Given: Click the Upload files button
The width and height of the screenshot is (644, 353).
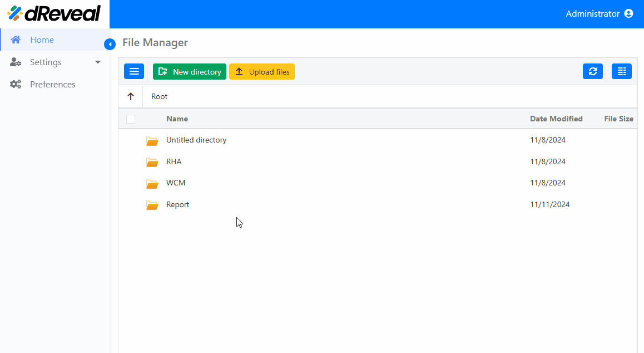Looking at the screenshot, I should coord(261,72).
